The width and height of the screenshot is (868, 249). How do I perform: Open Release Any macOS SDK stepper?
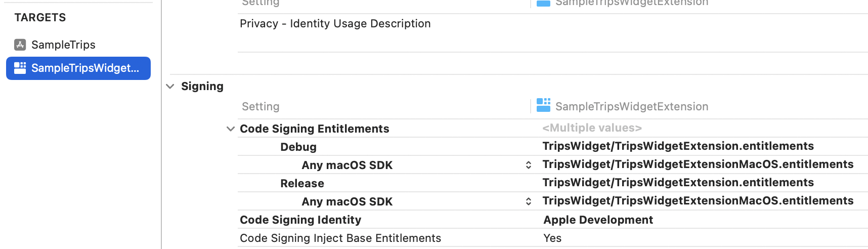[x=529, y=201]
